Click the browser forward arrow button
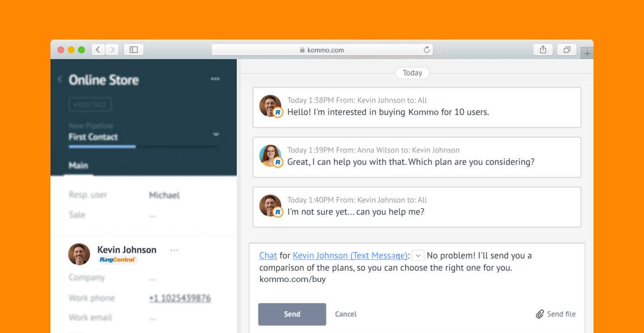The width and height of the screenshot is (644, 333). click(112, 50)
